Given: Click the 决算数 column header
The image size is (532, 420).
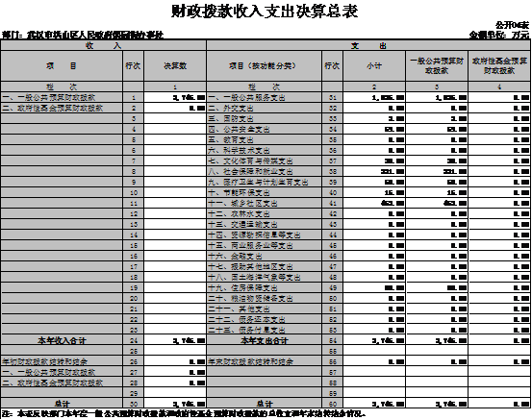Looking at the screenshot, I should (175, 66).
